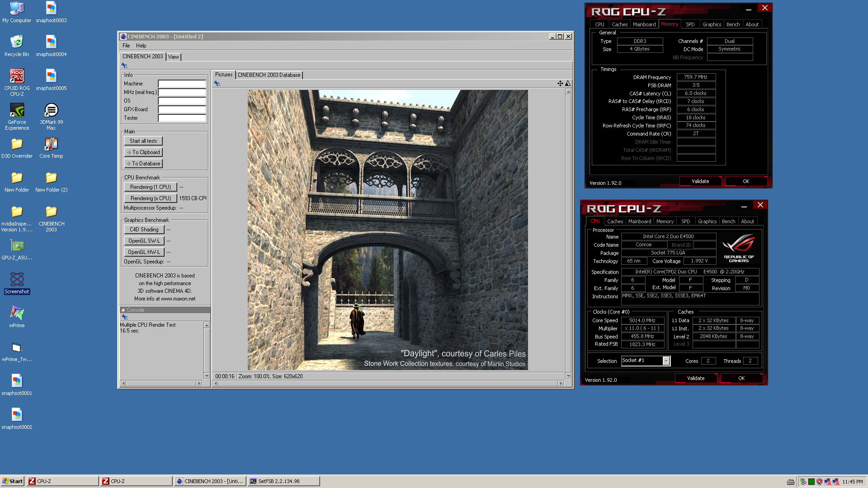Click horizontal scrollbar below render picture
The image size is (868, 488).
388,383
